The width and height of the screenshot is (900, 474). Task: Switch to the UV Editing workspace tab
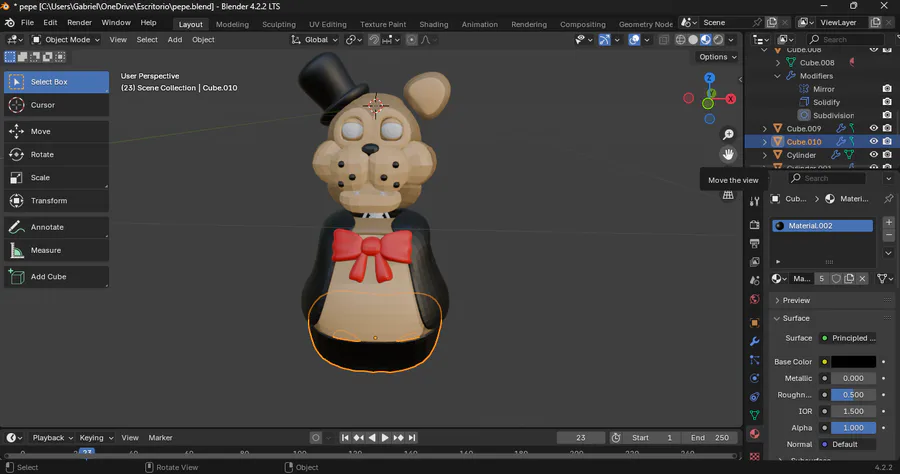coord(328,24)
